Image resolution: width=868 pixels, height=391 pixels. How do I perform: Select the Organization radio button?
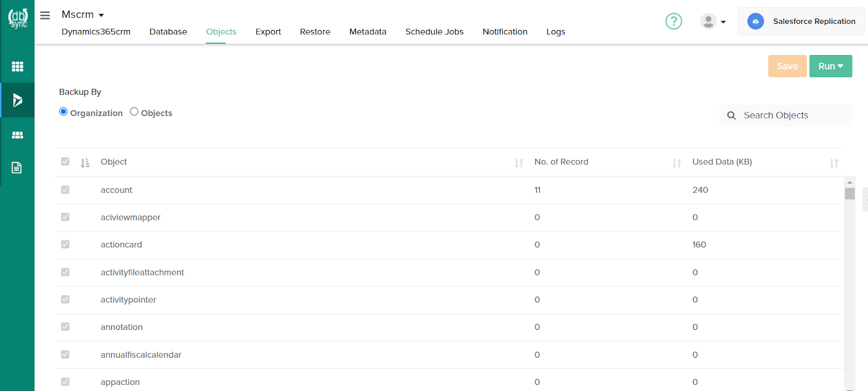pyautogui.click(x=63, y=112)
